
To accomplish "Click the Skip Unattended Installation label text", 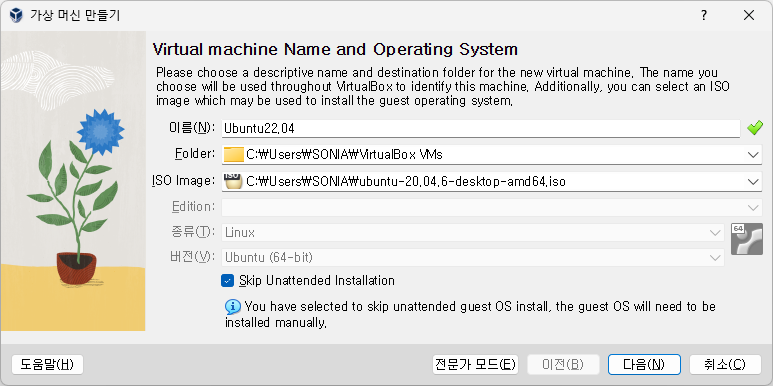I will point(316,281).
